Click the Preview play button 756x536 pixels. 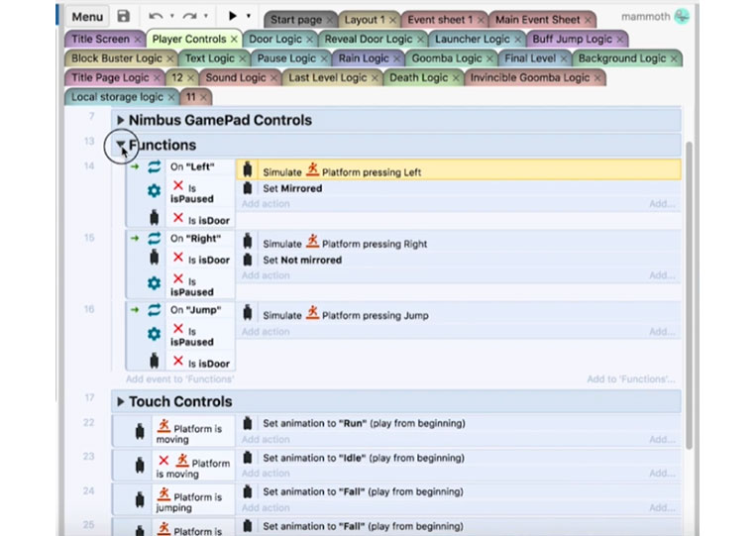point(233,16)
